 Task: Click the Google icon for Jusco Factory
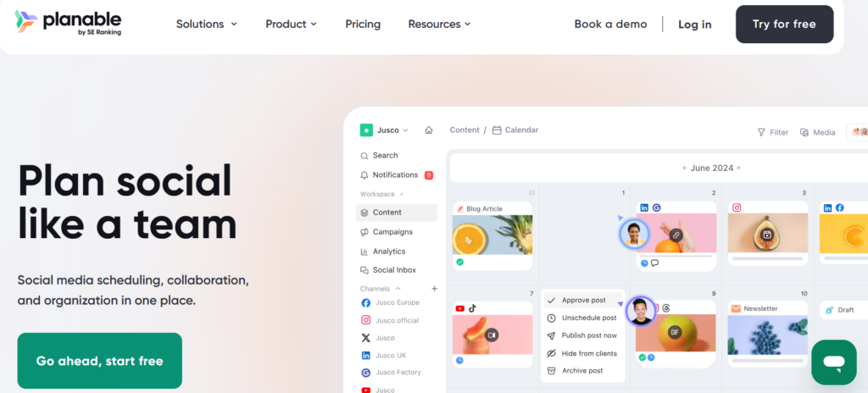(366, 373)
